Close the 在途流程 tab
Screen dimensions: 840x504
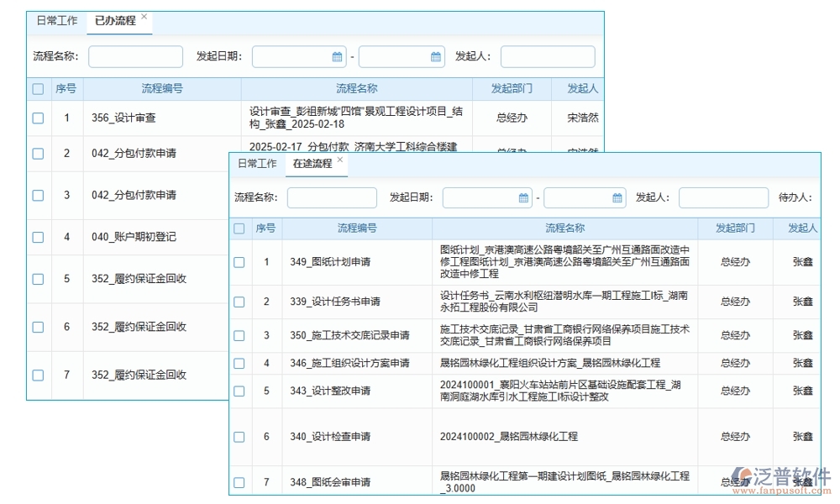pos(339,159)
